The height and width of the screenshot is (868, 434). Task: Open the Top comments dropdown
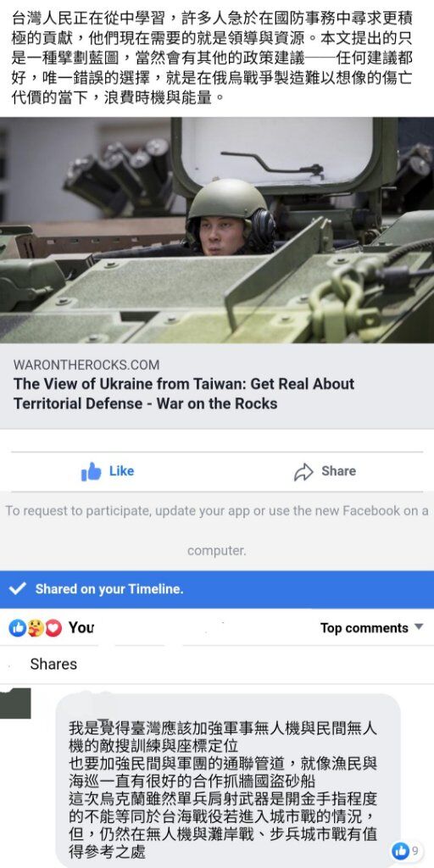pyautogui.click(x=371, y=628)
